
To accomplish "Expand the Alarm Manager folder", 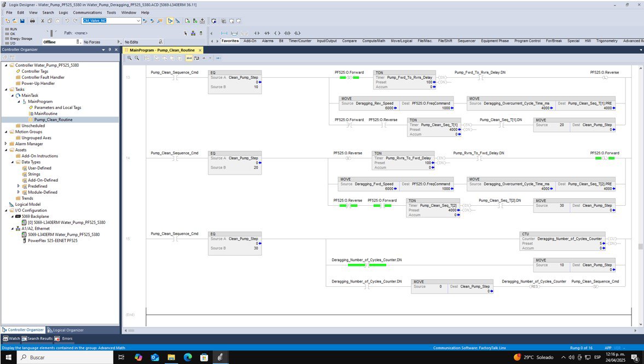I will (6, 144).
